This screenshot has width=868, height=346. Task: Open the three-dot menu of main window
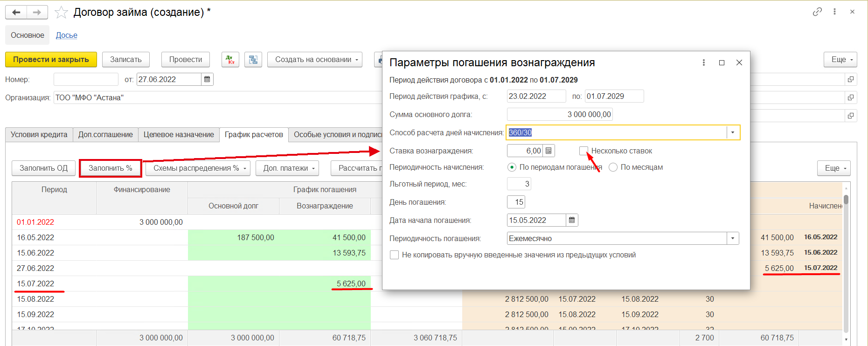point(834,12)
